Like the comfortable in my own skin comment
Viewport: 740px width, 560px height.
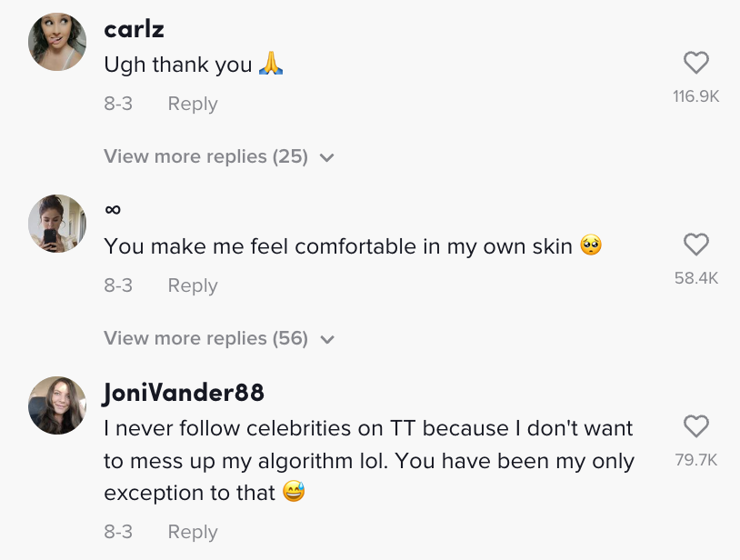[696, 245]
